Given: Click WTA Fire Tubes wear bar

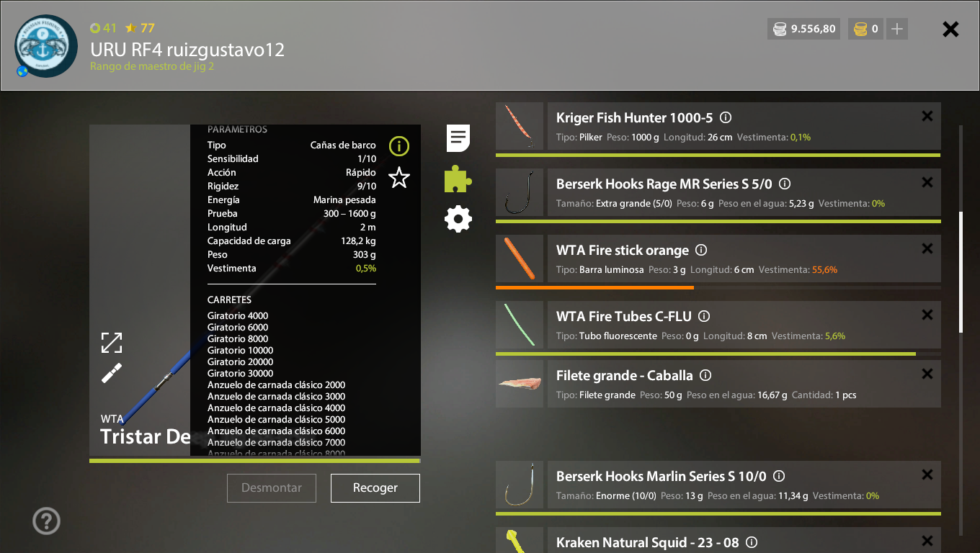Looking at the screenshot, I should 718,354.
